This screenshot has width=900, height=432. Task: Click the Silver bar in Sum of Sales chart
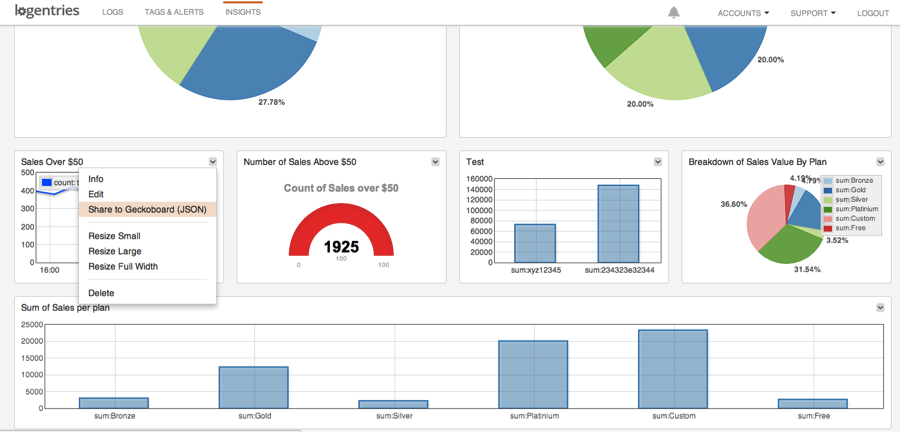tap(393, 404)
